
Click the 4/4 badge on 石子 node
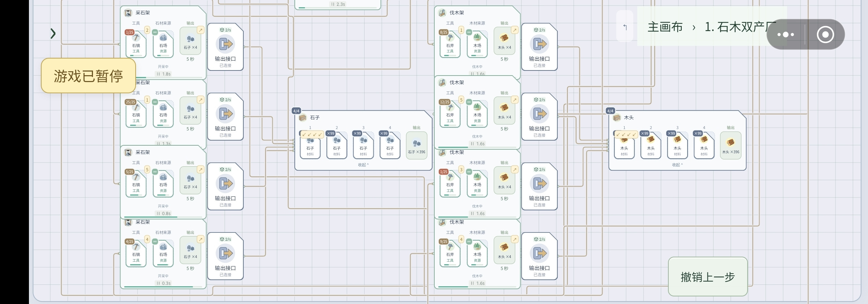pos(296,111)
